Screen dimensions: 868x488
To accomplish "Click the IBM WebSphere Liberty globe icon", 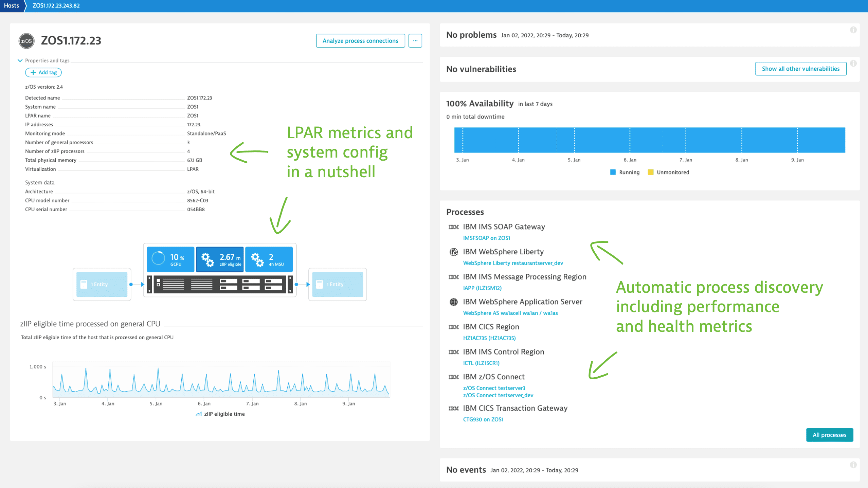I will pos(454,251).
